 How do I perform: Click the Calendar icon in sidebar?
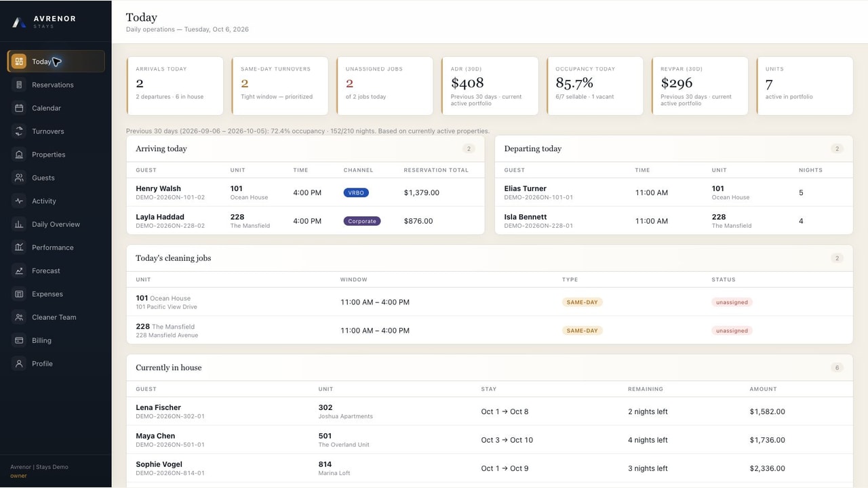point(19,108)
